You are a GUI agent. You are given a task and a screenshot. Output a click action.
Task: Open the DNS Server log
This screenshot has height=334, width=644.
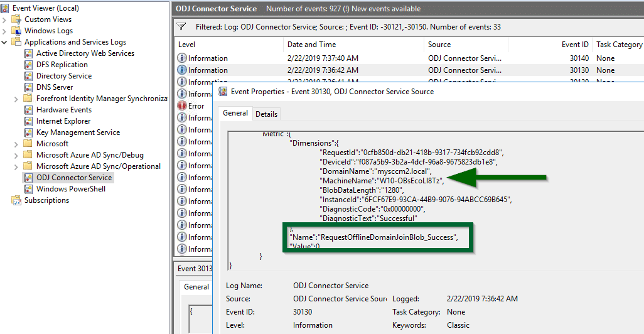point(54,87)
